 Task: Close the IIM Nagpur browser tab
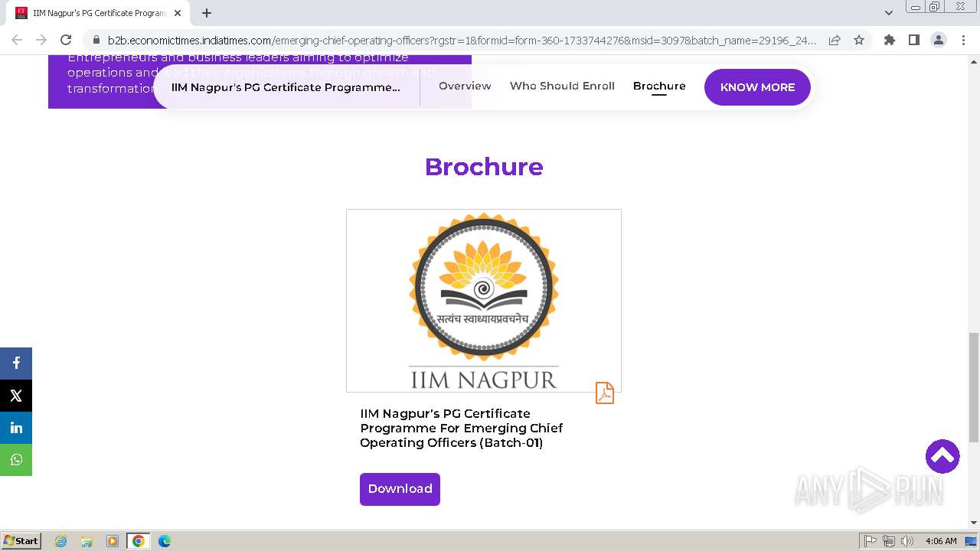tap(178, 13)
